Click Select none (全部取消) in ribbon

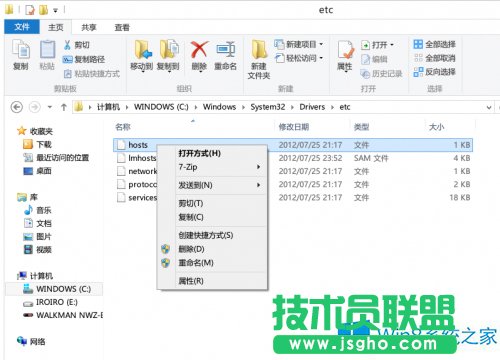(434, 58)
